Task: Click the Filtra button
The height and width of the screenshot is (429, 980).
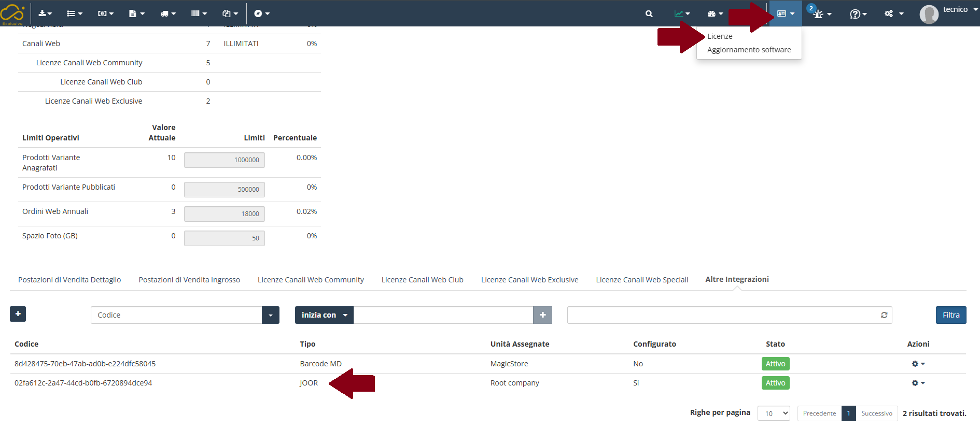Action: click(951, 315)
